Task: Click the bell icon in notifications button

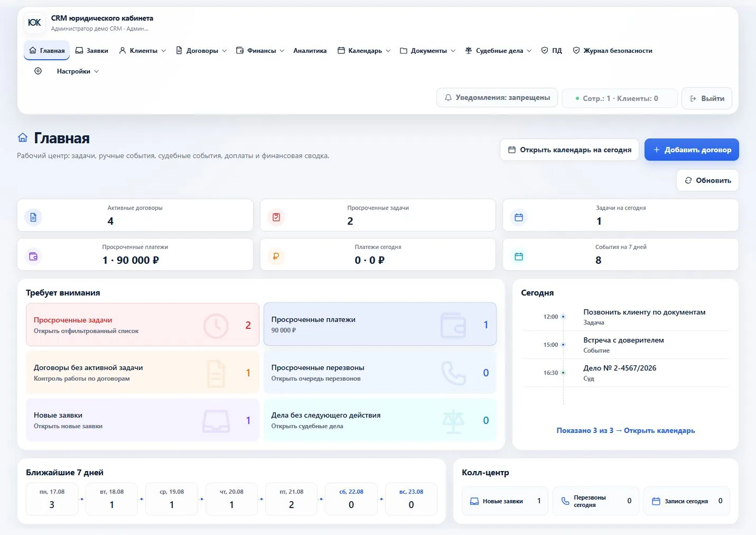Action: 448,98
